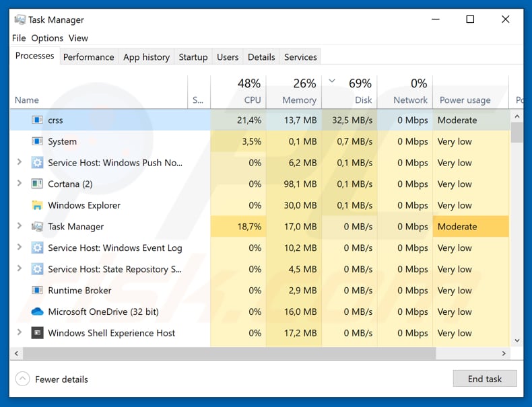This screenshot has height=407, width=532.
Task: Select the Windows Explorer process name
Action: (x=84, y=205)
